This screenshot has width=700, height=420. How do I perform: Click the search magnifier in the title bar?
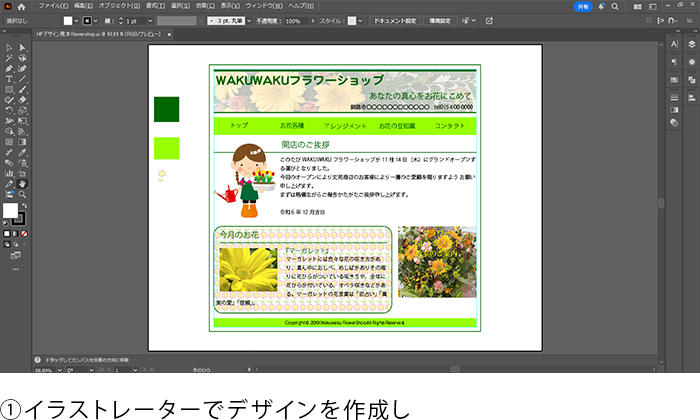coord(615,6)
